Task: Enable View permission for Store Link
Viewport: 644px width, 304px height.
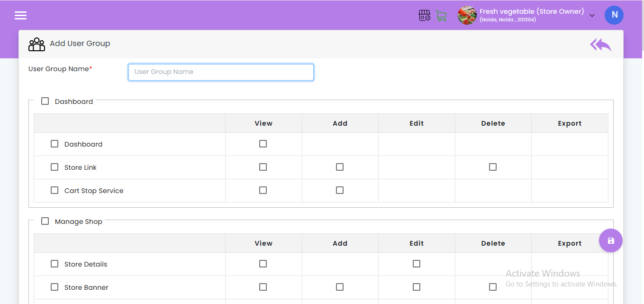Action: 263,167
